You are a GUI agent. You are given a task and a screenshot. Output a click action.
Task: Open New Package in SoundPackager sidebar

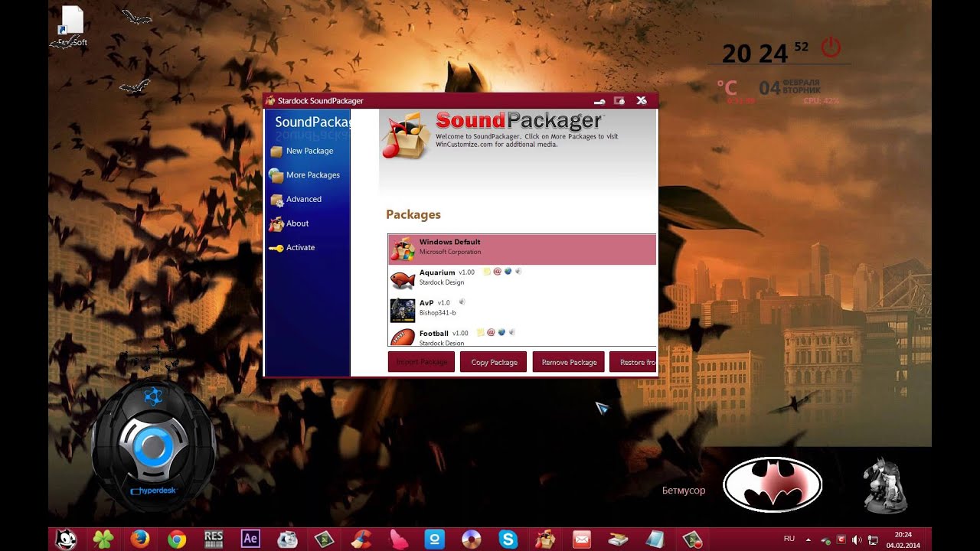point(309,151)
